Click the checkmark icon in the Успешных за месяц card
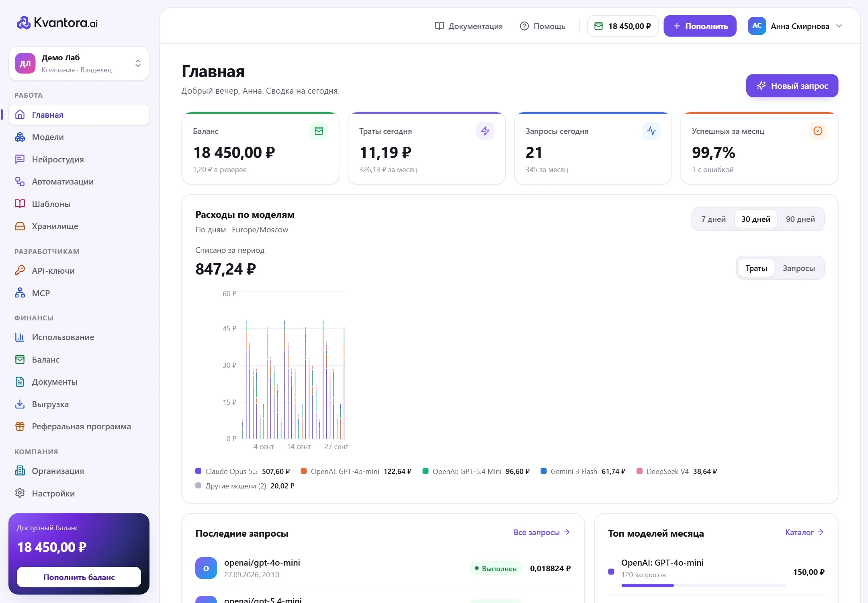Screen dimensions: 868x603 pos(818,131)
